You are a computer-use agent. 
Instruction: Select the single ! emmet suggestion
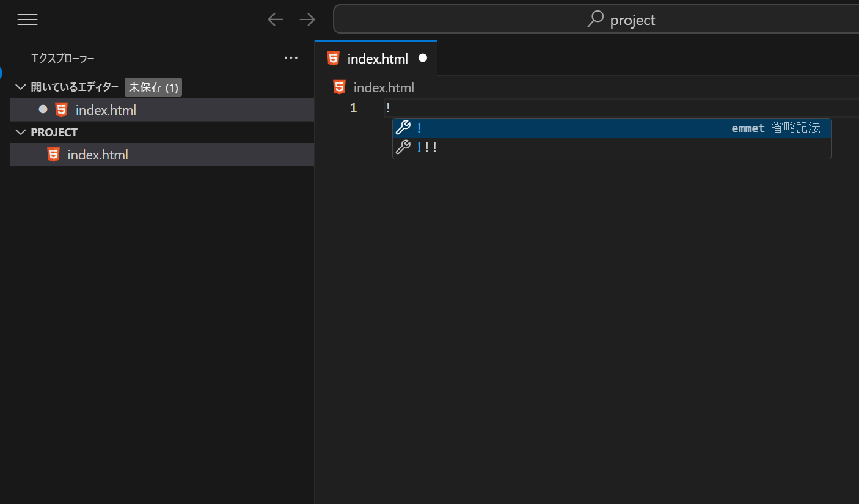pyautogui.click(x=612, y=128)
